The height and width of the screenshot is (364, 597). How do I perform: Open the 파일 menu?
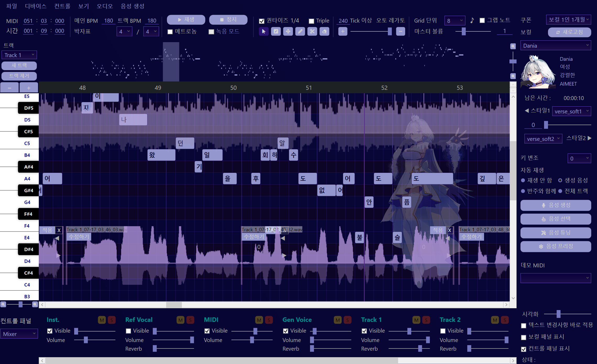(x=12, y=6)
